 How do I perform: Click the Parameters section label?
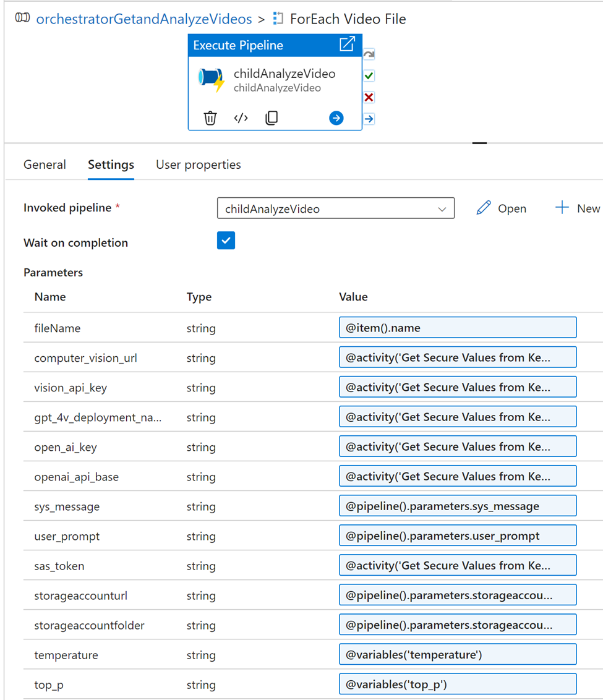pos(53,272)
